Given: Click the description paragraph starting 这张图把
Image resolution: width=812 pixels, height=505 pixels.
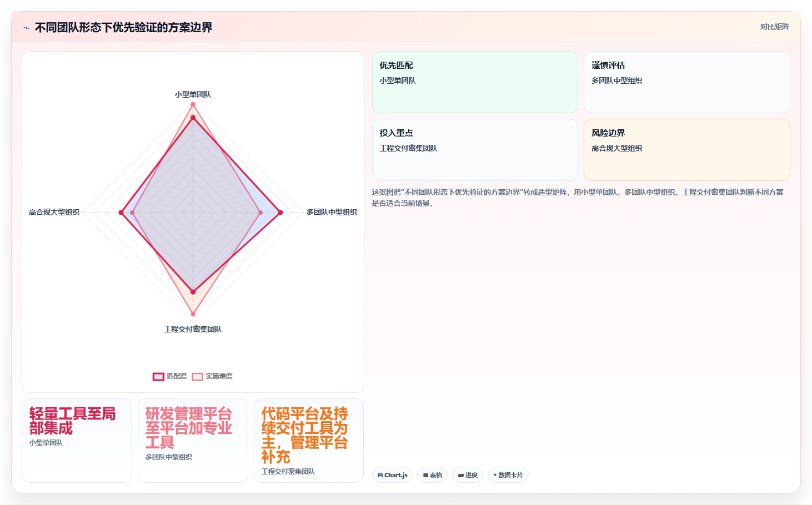Looking at the screenshot, I should 578,198.
